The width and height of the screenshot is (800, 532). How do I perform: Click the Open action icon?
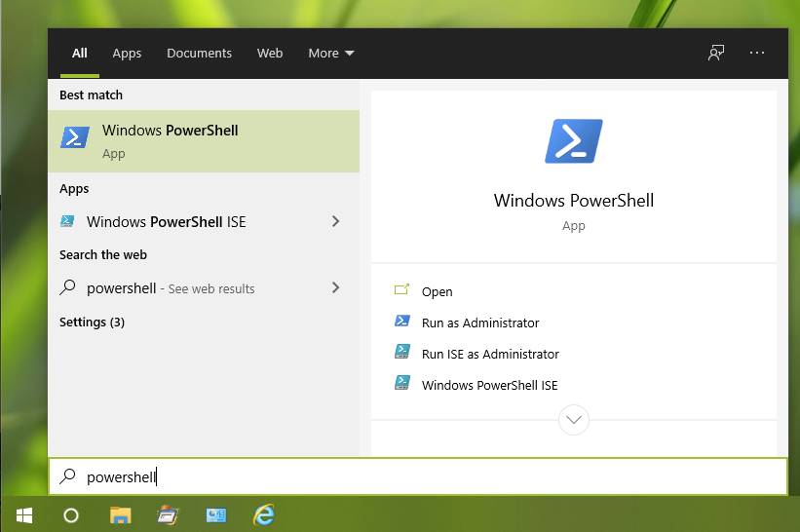click(x=401, y=289)
